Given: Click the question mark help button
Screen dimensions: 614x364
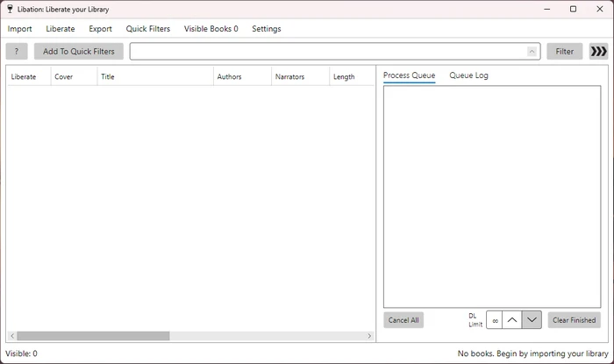Looking at the screenshot, I should (17, 52).
